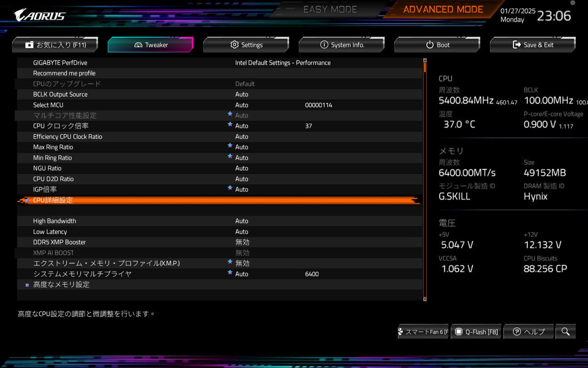Image resolution: width=588 pixels, height=368 pixels.
Task: Change Efficiency CPU Clock Ratio Auto value
Action: (242, 136)
